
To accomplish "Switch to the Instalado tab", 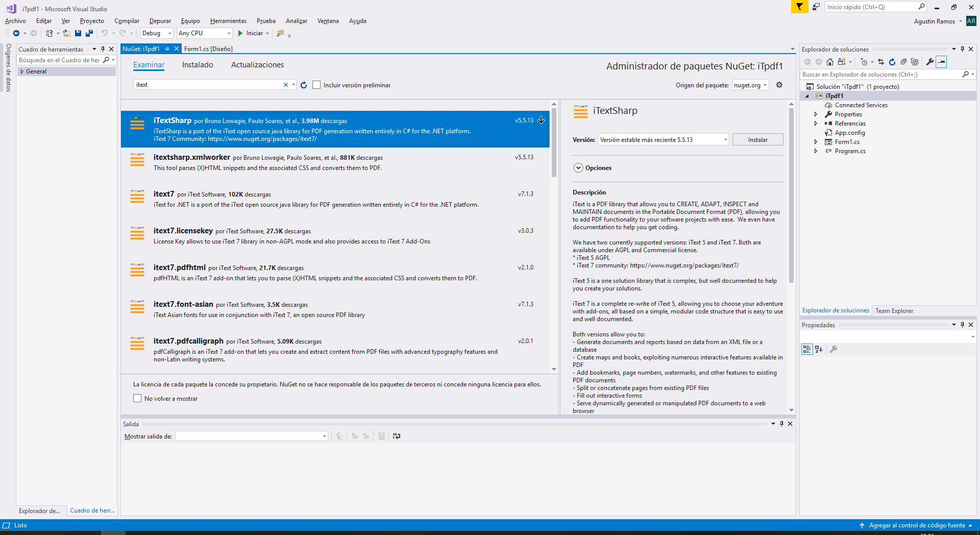I will (x=198, y=65).
